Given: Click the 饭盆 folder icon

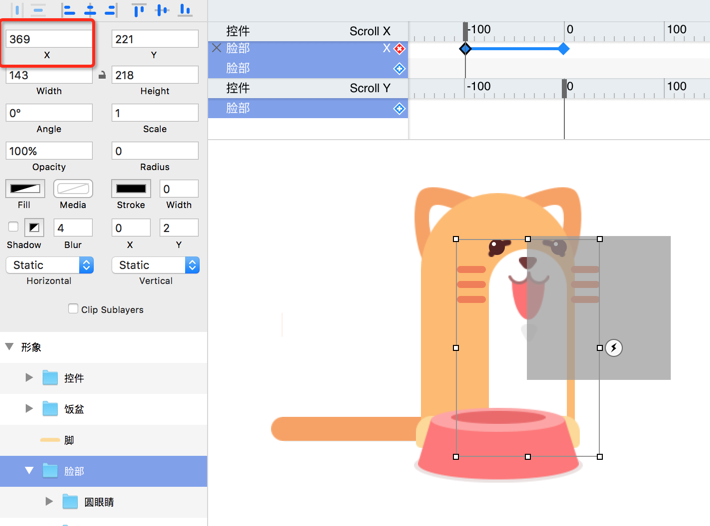Looking at the screenshot, I should tap(50, 409).
